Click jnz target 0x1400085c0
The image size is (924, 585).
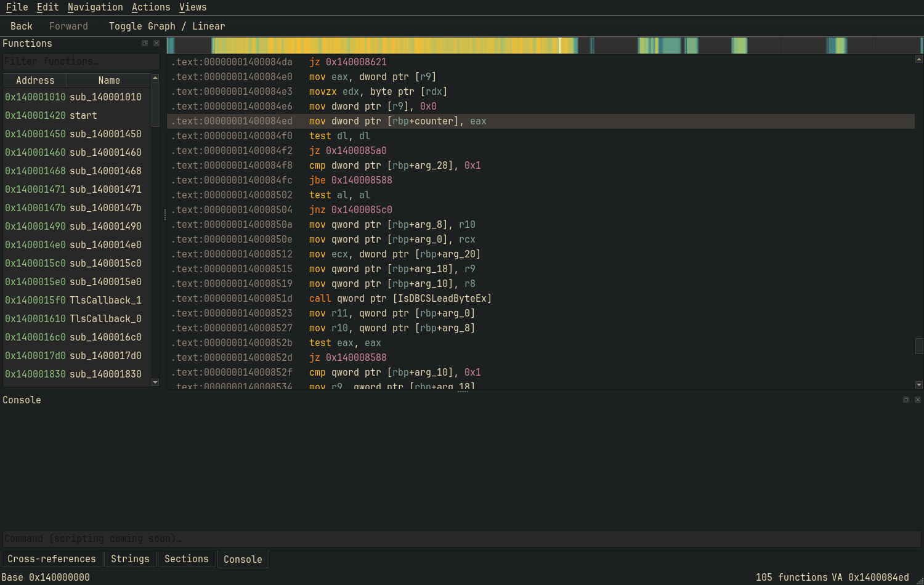362,210
